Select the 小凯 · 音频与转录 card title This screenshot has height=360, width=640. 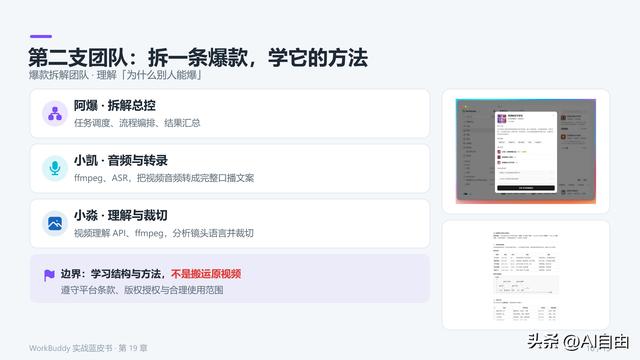(121, 161)
